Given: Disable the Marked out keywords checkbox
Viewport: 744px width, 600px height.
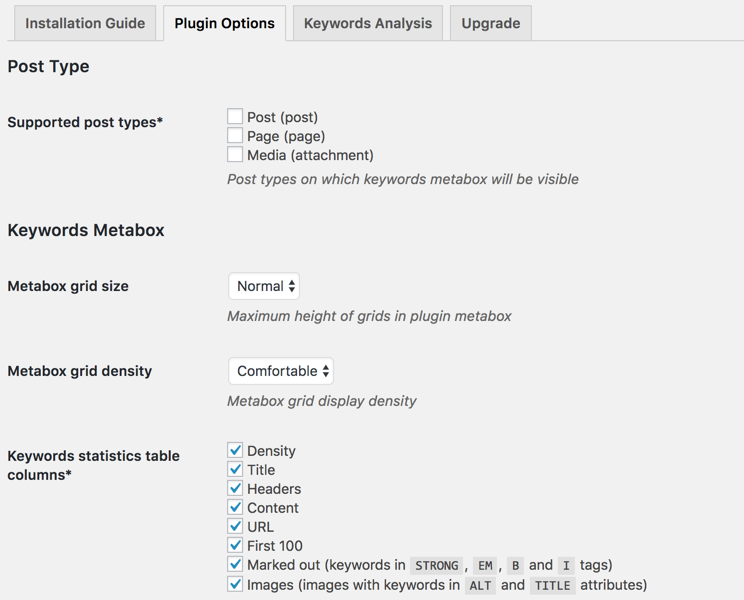Looking at the screenshot, I should click(235, 565).
